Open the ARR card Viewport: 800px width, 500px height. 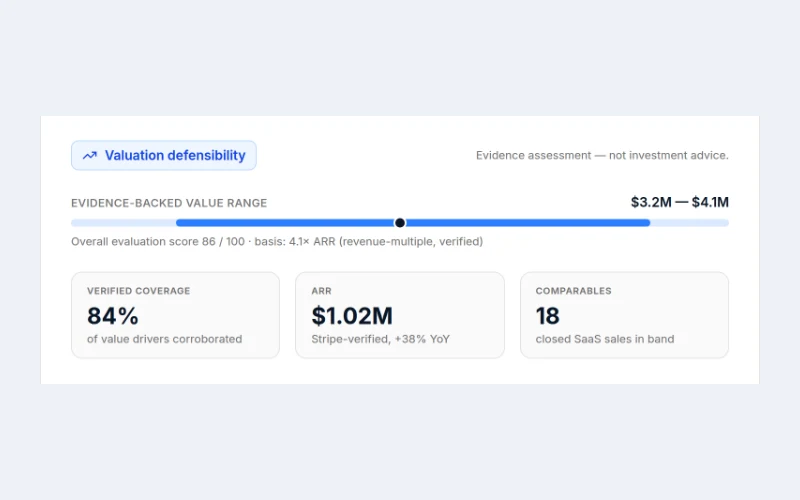point(400,315)
